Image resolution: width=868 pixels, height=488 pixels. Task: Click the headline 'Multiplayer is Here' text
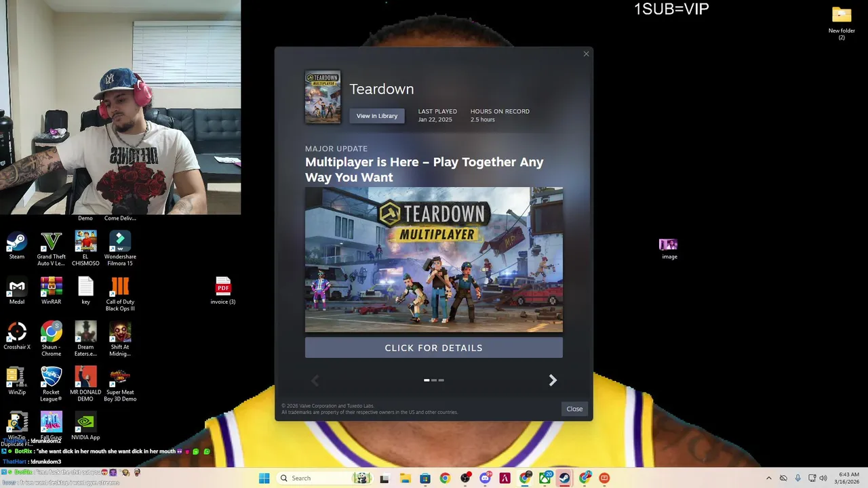click(425, 169)
